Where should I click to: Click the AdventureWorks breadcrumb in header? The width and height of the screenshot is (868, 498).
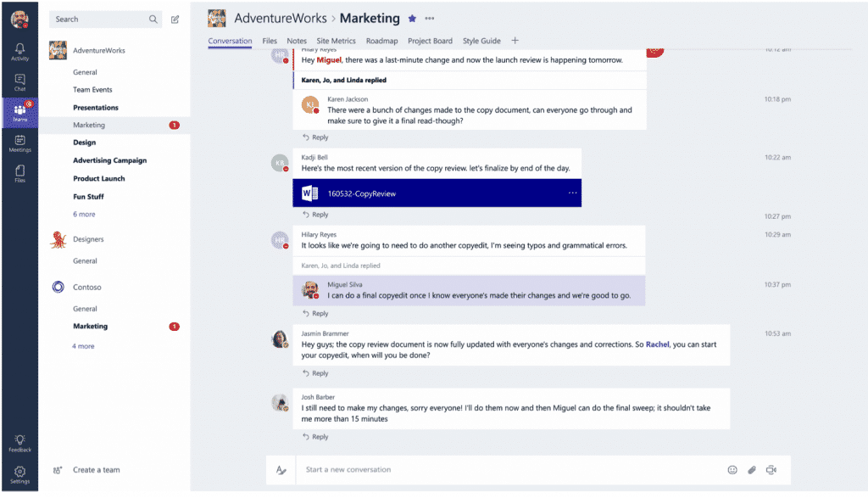click(x=280, y=19)
